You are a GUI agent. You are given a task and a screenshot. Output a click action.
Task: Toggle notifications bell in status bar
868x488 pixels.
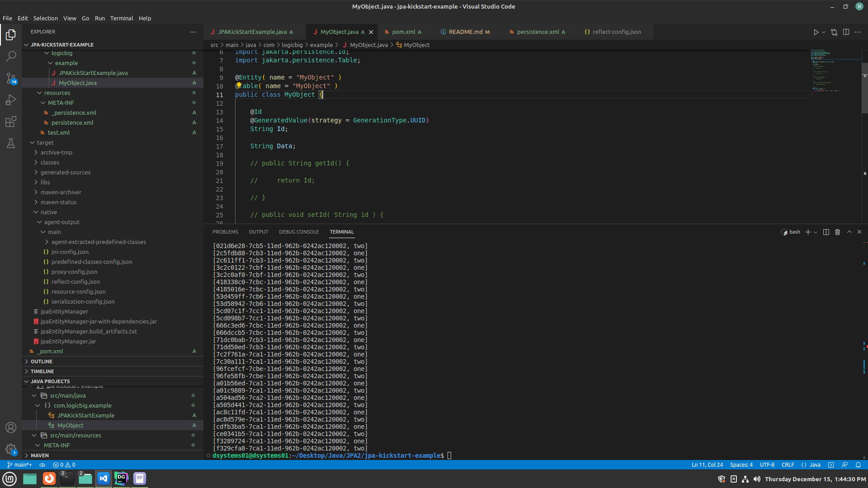(x=858, y=465)
